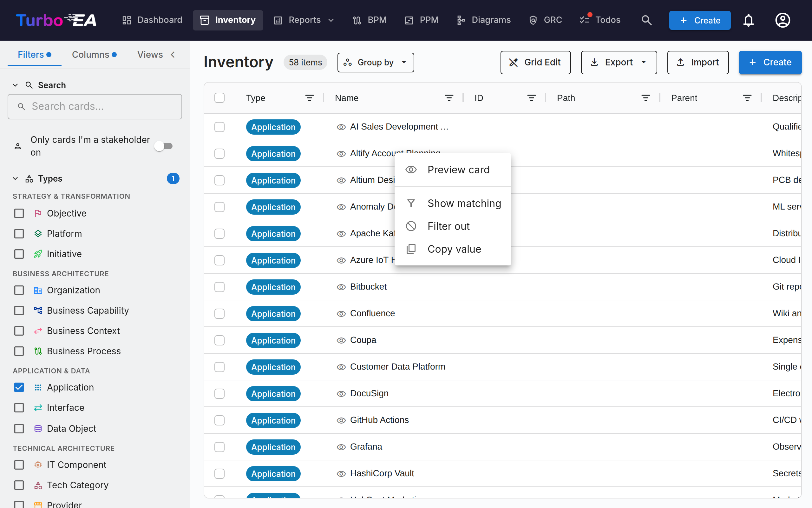Expand the Reports menu
812x508 pixels.
click(x=304, y=20)
